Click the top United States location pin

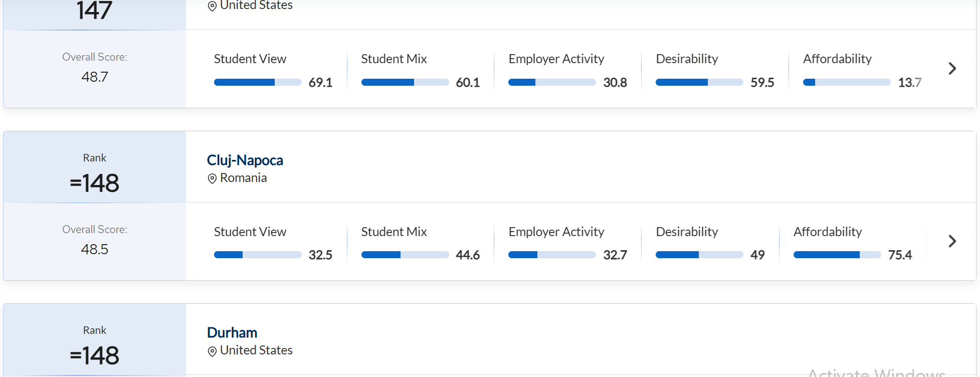click(x=212, y=6)
